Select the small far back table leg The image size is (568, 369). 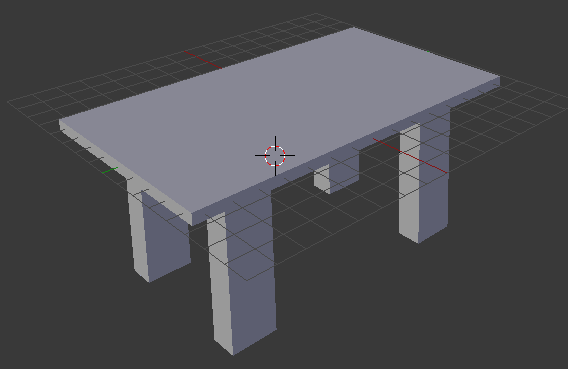(x=337, y=174)
